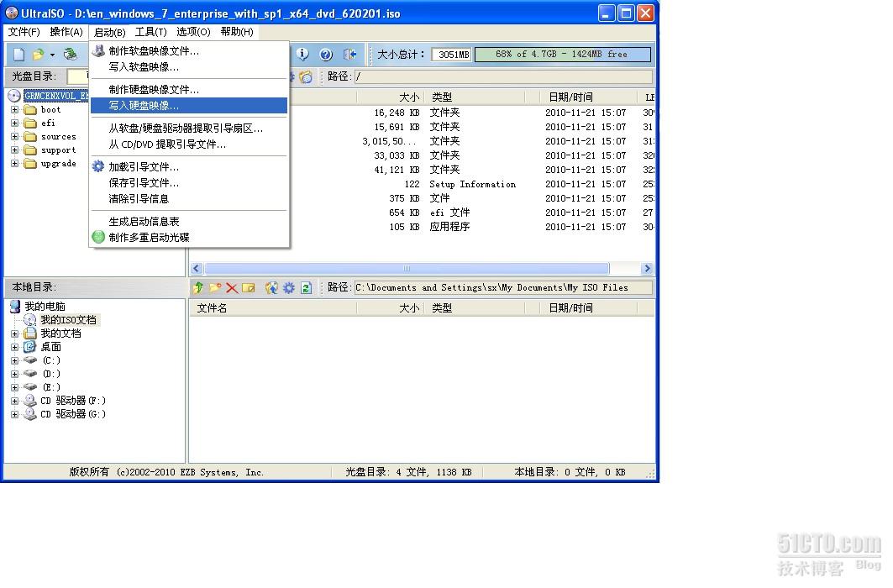Image resolution: width=893 pixels, height=588 pixels.
Task: Click the 68% of 4.7GB capacity bar
Action: (x=562, y=55)
